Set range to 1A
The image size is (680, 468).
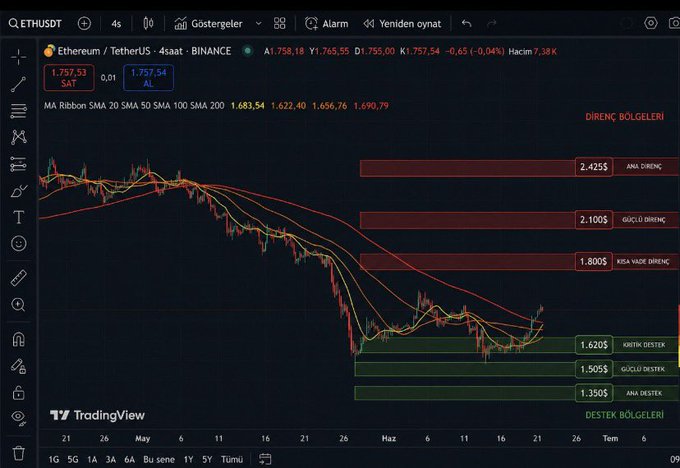92,459
